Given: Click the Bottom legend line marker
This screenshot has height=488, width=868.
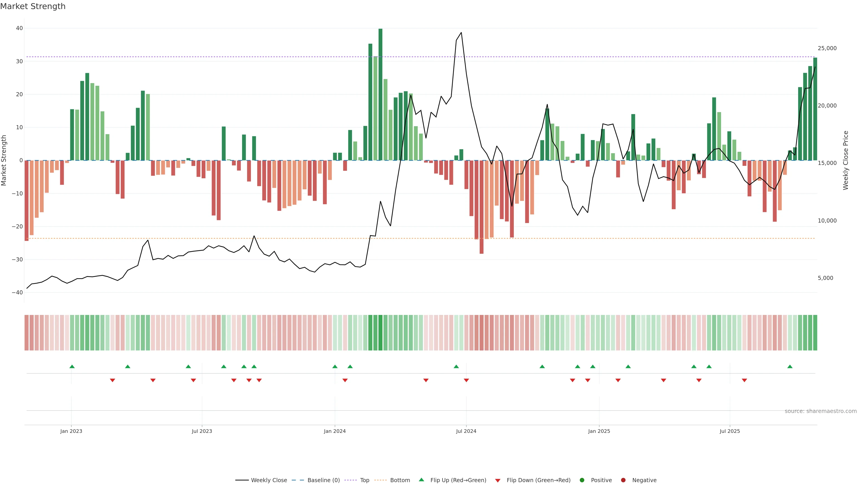Looking at the screenshot, I should coord(380,480).
